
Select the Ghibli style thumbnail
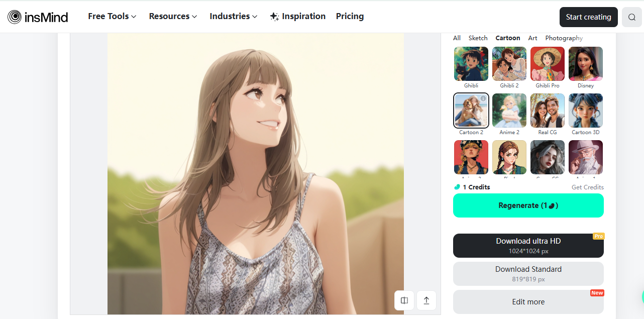click(x=471, y=64)
